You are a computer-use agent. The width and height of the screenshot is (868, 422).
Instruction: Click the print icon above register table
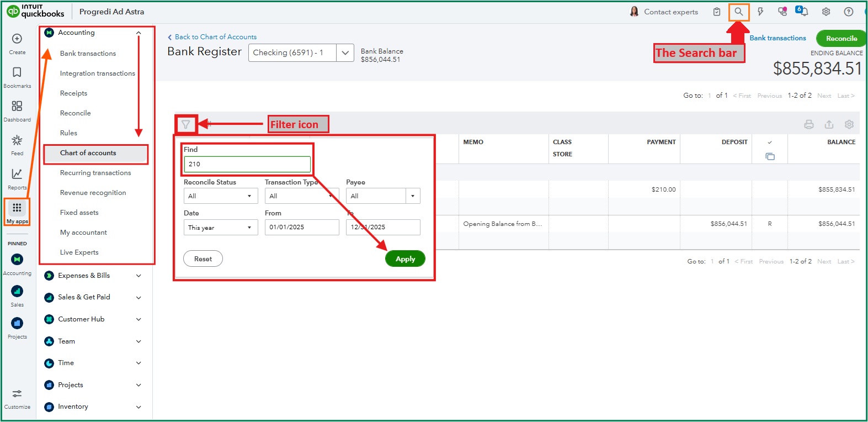tap(808, 125)
